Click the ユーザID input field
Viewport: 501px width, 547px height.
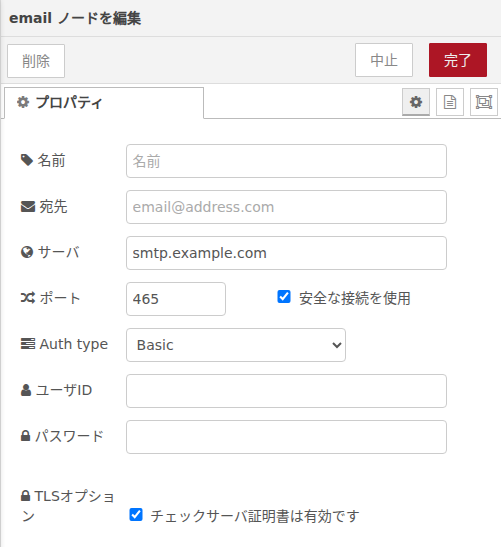pyautogui.click(x=286, y=391)
